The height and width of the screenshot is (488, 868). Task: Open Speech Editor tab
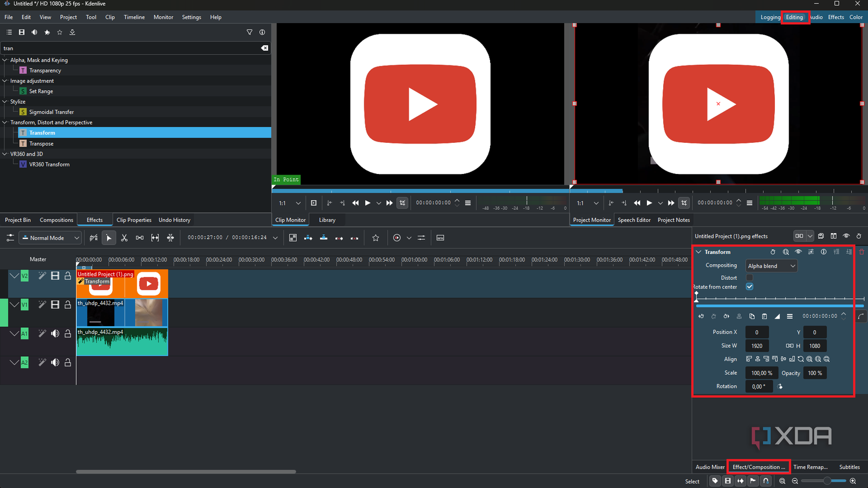click(634, 220)
